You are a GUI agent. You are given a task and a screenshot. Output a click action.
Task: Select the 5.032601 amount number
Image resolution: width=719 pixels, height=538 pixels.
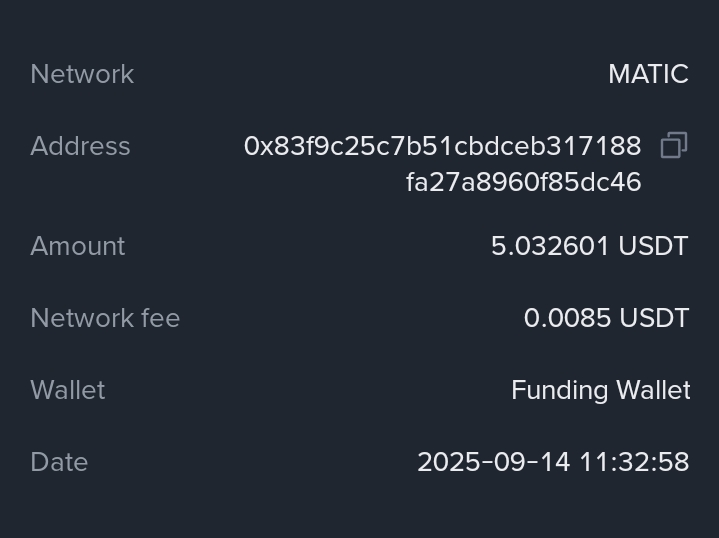[x=550, y=246]
